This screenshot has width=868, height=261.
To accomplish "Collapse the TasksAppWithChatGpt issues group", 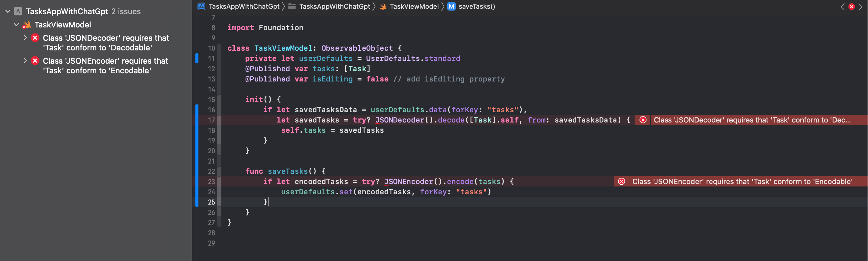I will click(x=8, y=11).
